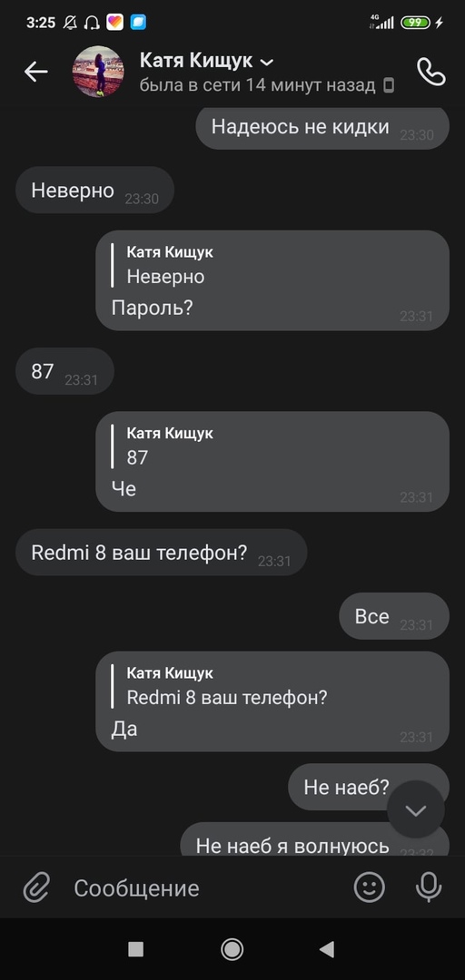Tap the mobile device icon beside last seen

tap(389, 85)
